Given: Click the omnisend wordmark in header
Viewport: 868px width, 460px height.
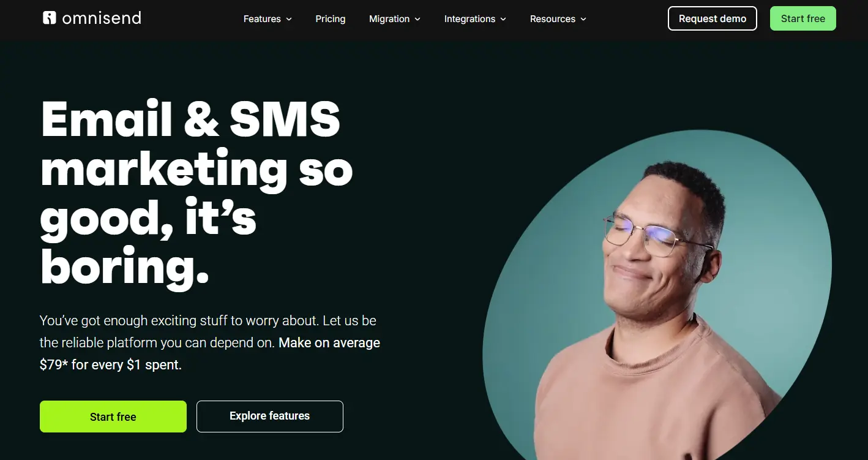Looking at the screenshot, I should (102, 18).
